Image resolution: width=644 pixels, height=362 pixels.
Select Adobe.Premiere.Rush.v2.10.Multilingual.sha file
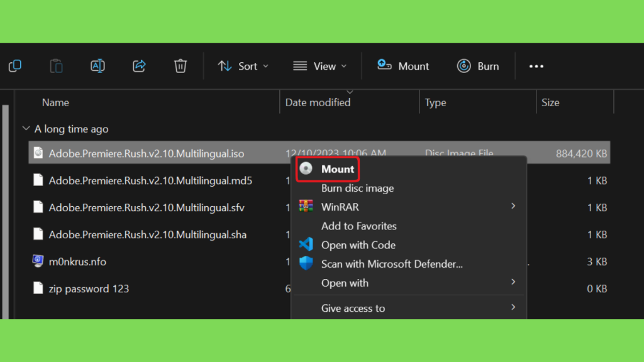click(x=147, y=235)
